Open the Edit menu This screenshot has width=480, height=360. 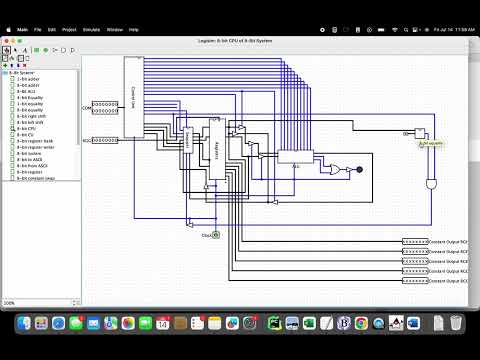point(52,30)
